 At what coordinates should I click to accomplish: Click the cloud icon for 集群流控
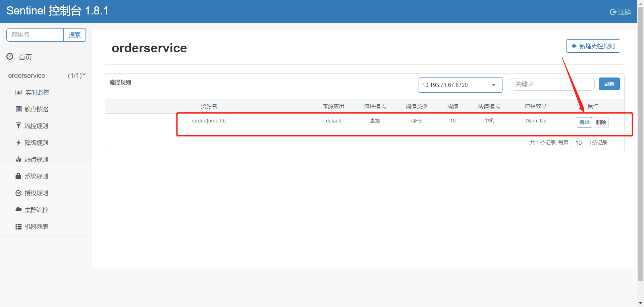18,209
